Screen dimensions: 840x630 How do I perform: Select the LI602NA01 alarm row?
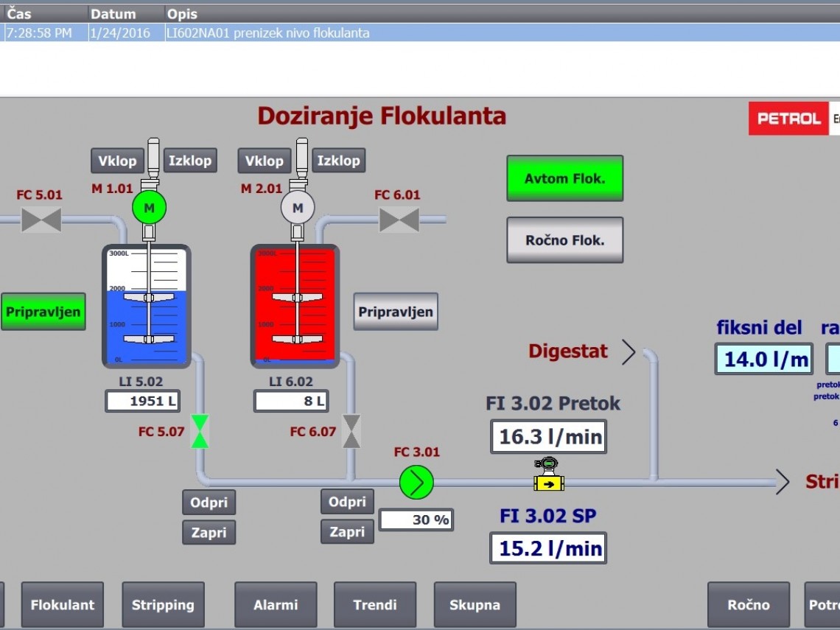tap(420, 33)
